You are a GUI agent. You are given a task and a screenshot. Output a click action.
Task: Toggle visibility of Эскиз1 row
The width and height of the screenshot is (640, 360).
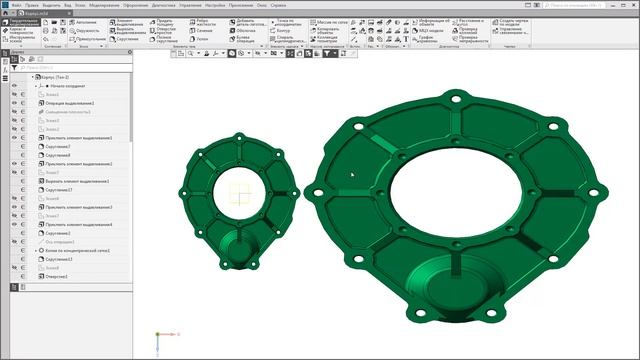pos(14,94)
